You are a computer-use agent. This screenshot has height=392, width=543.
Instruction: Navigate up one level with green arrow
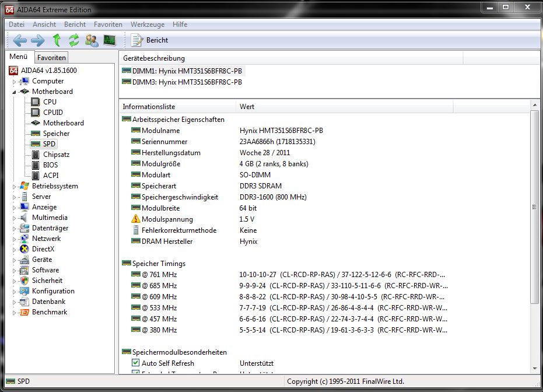tap(57, 40)
